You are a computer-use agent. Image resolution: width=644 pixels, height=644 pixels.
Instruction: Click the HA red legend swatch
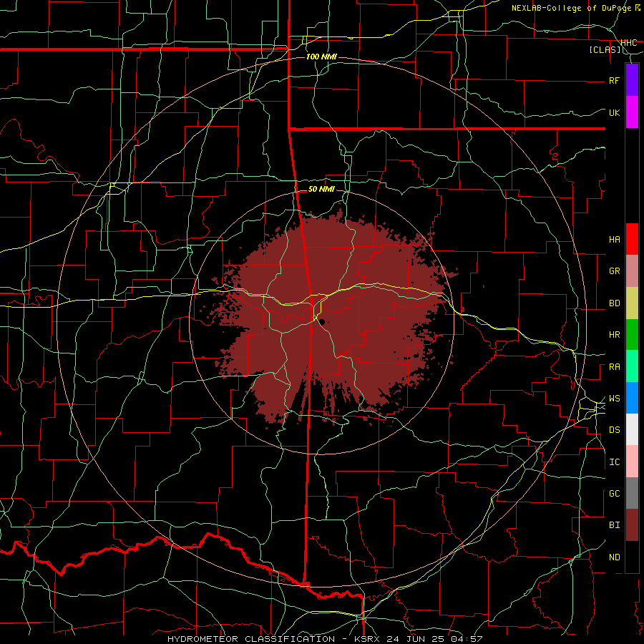pos(632,239)
